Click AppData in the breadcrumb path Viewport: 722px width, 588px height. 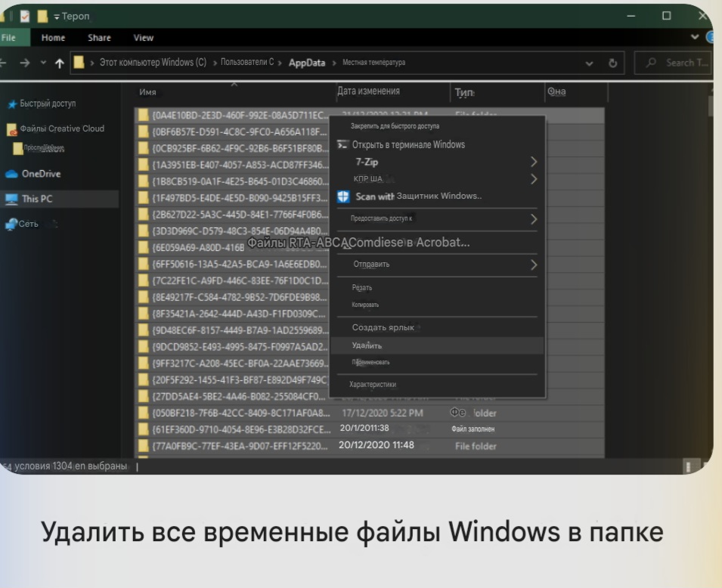[307, 63]
